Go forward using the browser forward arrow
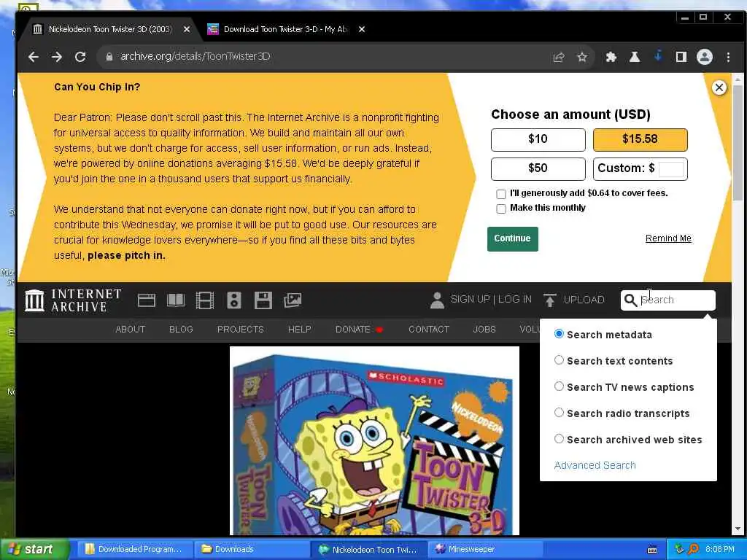Viewport: 747px width, 560px height. [57, 57]
